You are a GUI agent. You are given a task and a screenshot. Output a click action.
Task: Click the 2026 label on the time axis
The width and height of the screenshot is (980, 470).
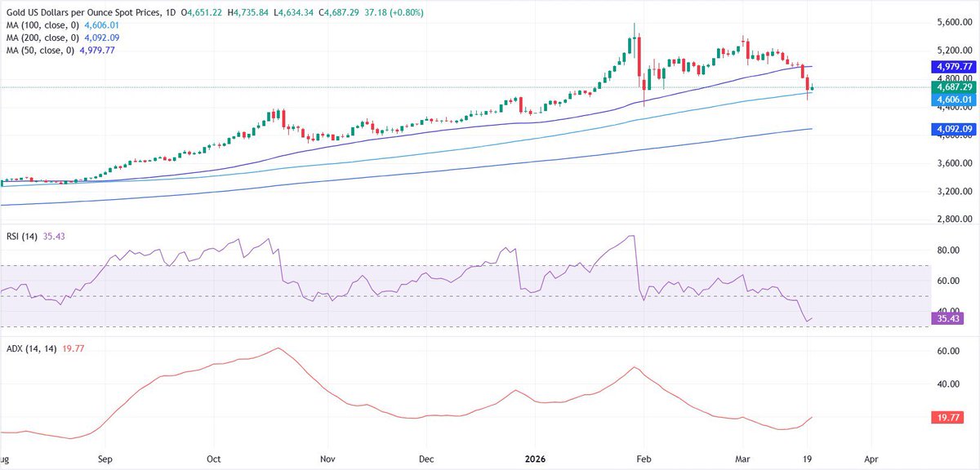[x=533, y=459]
